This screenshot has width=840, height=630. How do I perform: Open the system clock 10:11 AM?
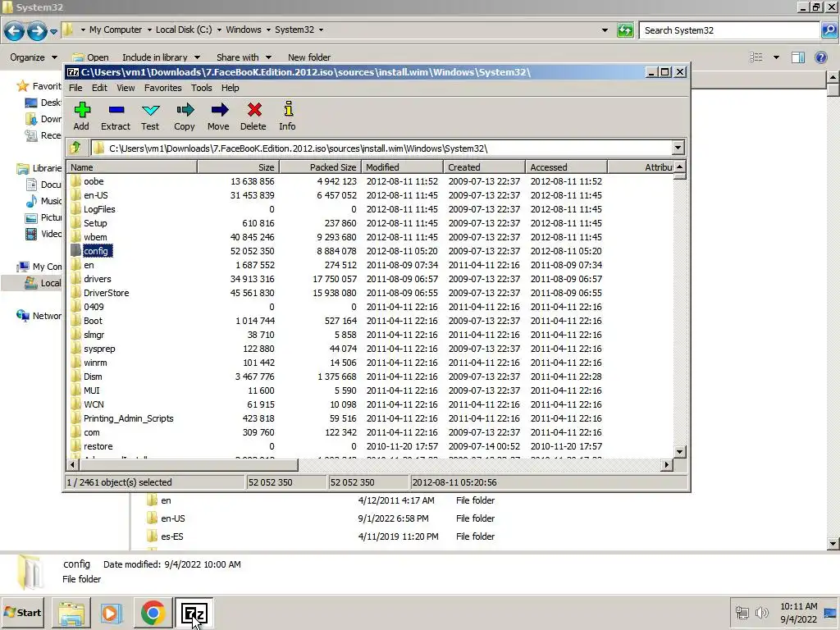point(798,606)
